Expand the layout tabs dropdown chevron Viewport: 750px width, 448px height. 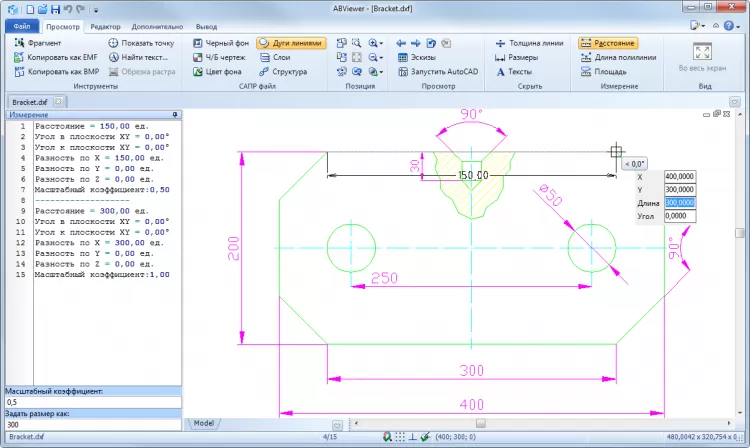337,425
